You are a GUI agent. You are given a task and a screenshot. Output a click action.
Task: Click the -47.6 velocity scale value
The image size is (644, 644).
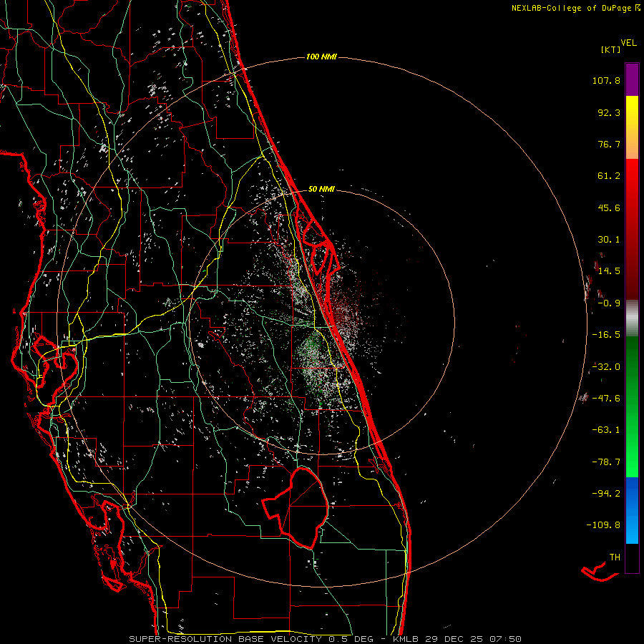click(x=606, y=399)
